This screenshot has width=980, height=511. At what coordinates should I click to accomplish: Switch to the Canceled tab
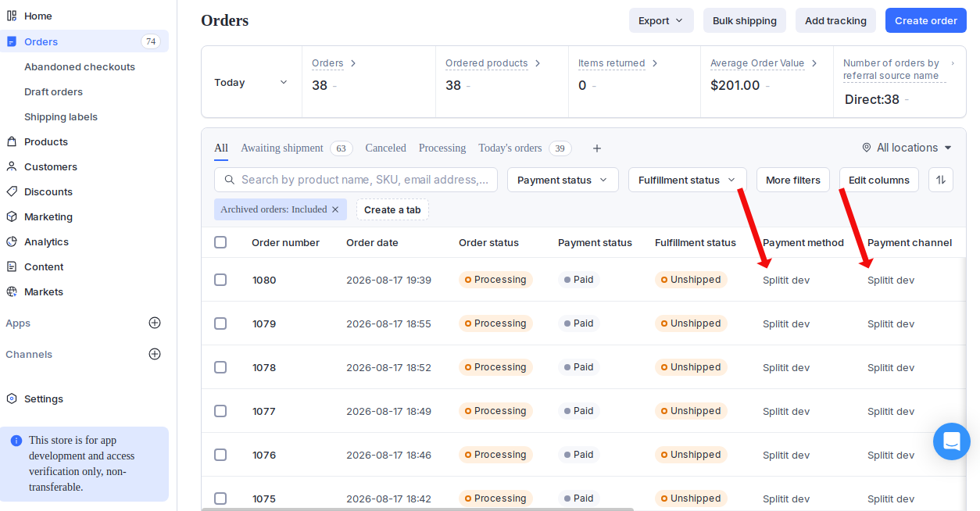[386, 148]
